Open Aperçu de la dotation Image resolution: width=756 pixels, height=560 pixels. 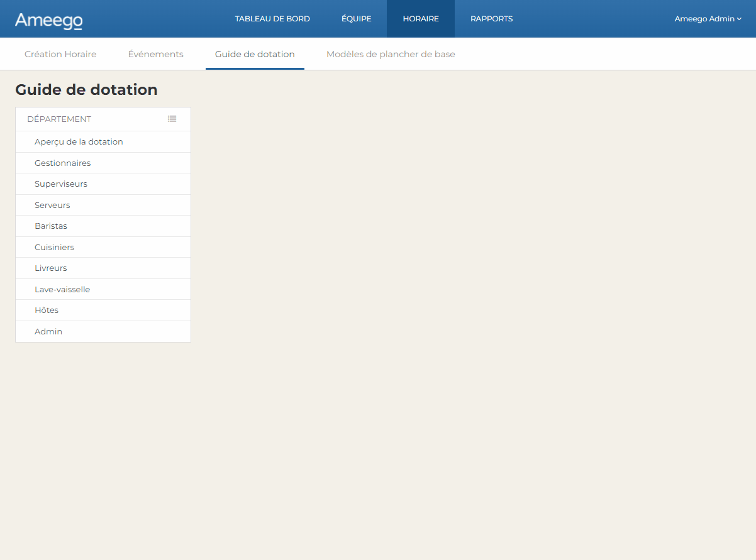[x=79, y=142]
